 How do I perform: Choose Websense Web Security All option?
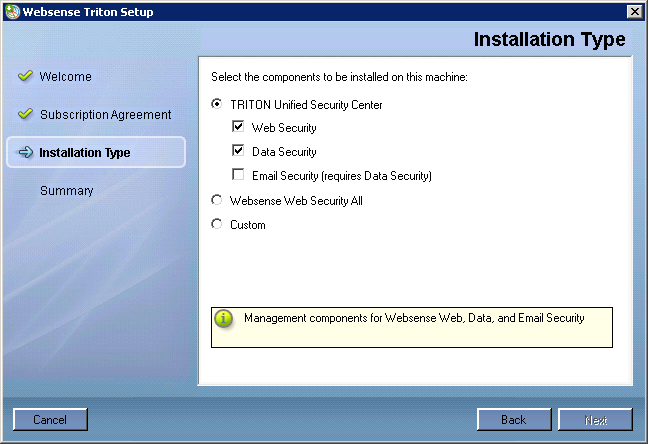tap(217, 200)
